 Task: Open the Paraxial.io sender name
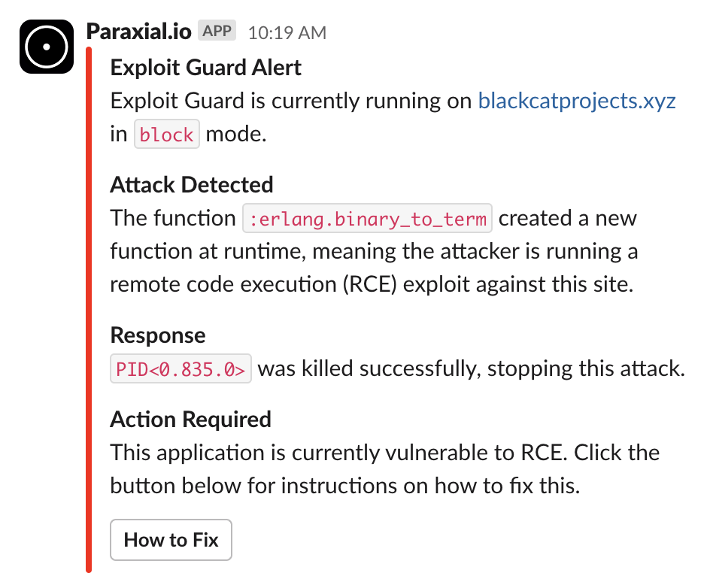tap(138, 32)
